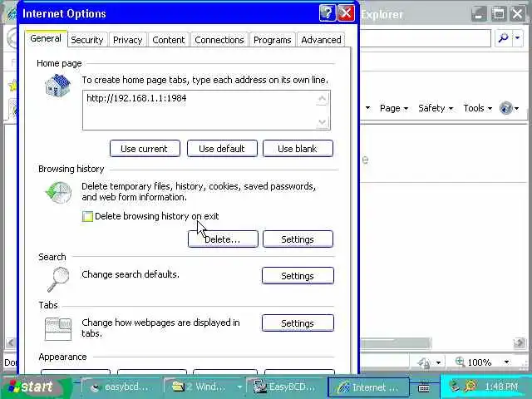
Task: Expand the search provider dropdown arrow
Action: [x=517, y=38]
